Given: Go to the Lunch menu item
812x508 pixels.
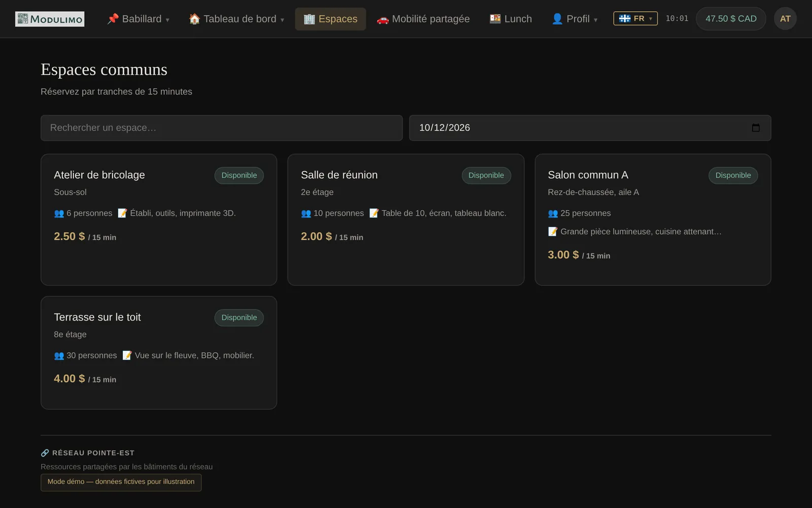Looking at the screenshot, I should click(511, 19).
